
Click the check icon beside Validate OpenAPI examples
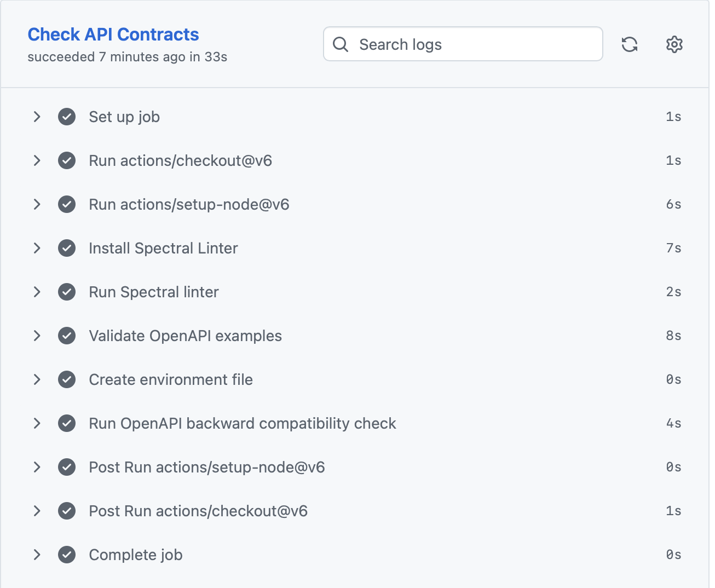[x=66, y=336]
